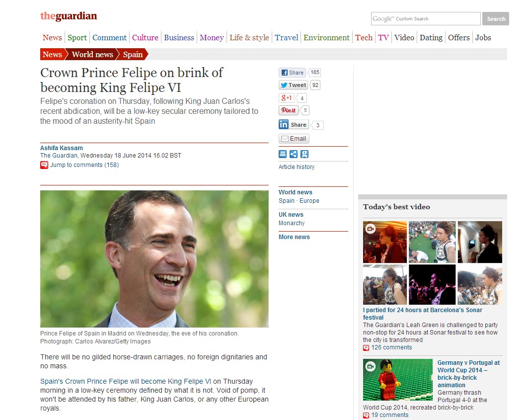Click the Google +1 icon
Image resolution: width=528 pixels, height=420 pixels.
click(287, 98)
